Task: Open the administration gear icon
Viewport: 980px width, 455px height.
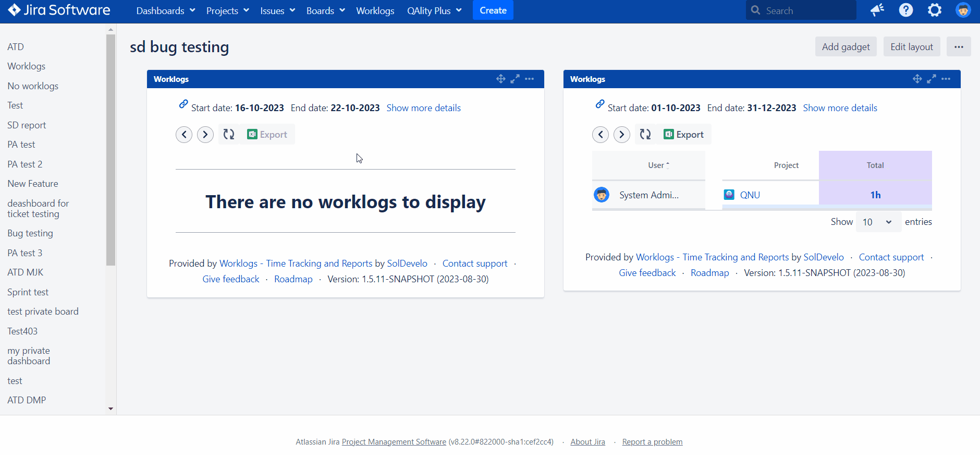Action: (935, 10)
